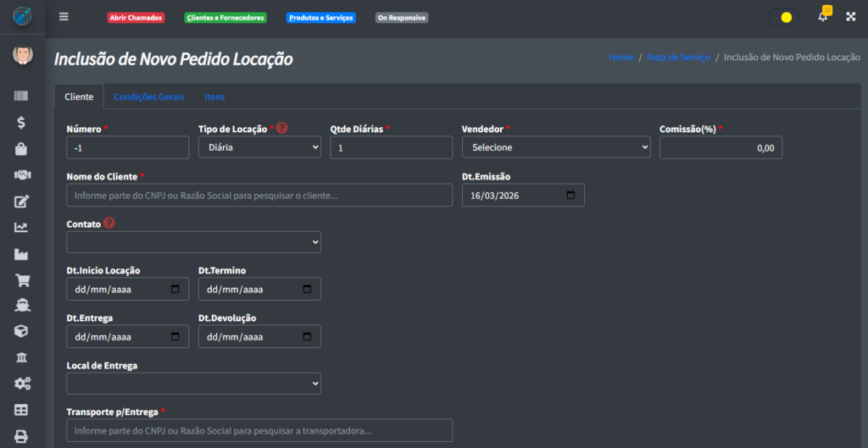The width and height of the screenshot is (868, 448).
Task: Open the Dt.Emissão calendar picker icon
Action: click(x=570, y=195)
